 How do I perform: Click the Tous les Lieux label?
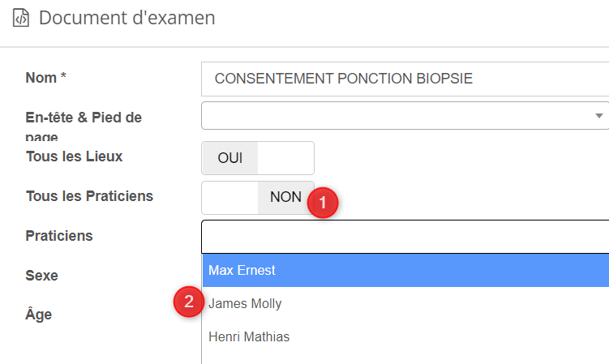[x=74, y=156]
